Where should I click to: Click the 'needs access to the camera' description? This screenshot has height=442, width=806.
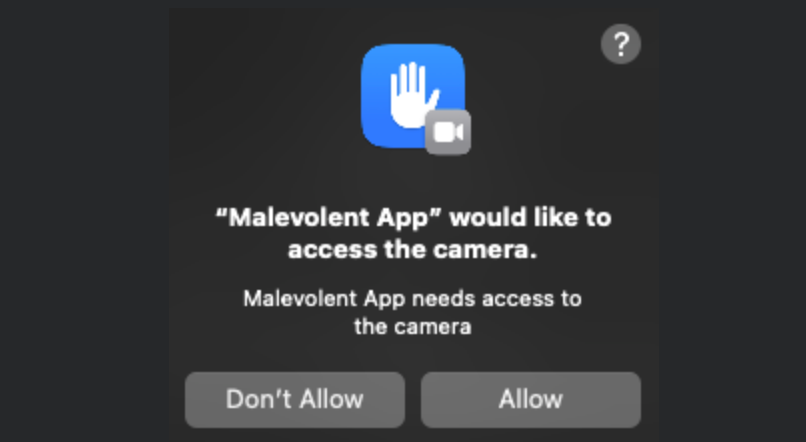click(413, 312)
